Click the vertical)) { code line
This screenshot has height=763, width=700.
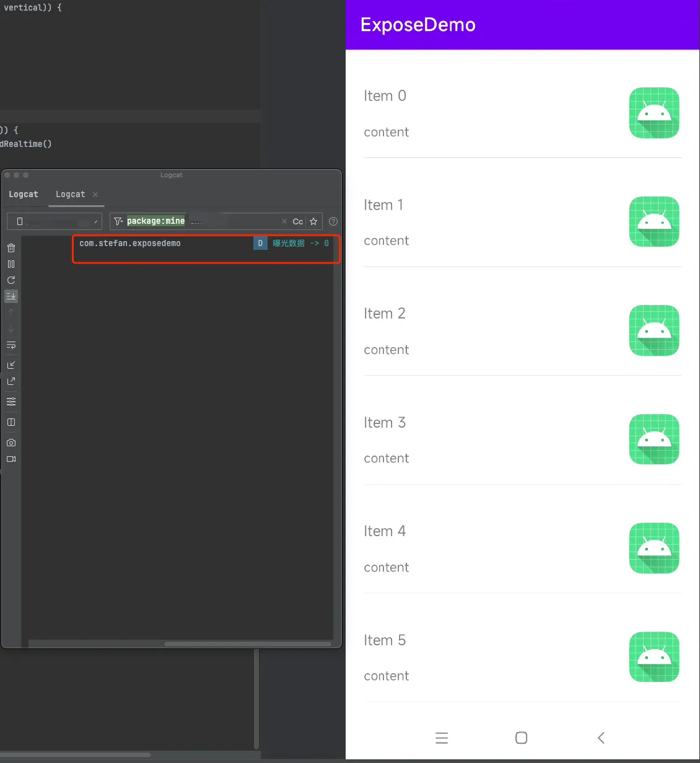pos(32,7)
